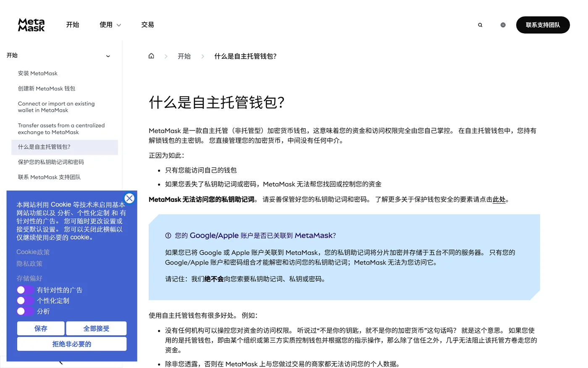Click the 拒绝非必要的 cookies button
This screenshot has height=368, width=588.
[x=72, y=344]
